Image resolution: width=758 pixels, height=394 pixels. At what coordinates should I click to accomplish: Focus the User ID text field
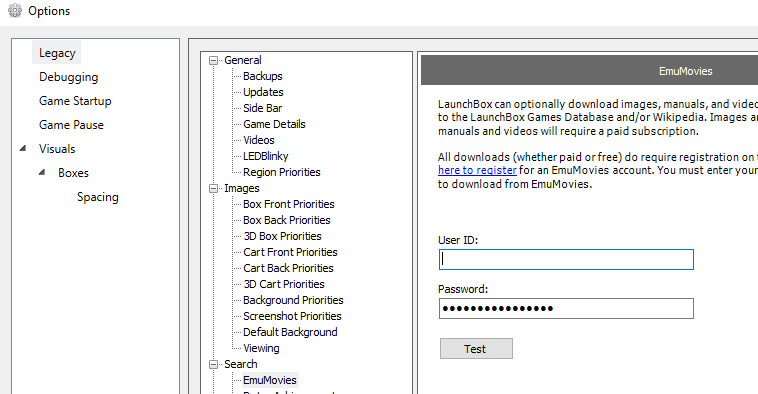coord(566,260)
